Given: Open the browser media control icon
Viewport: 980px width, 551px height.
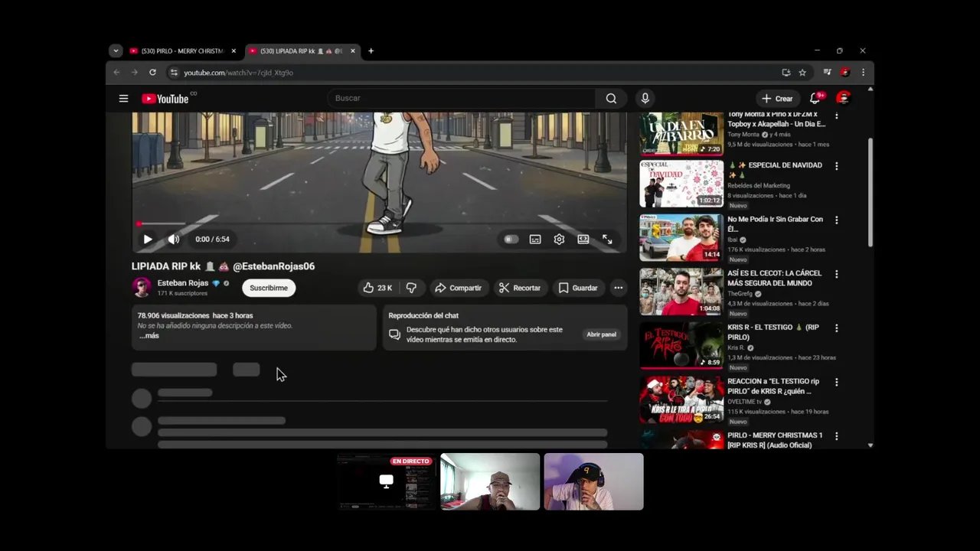Looking at the screenshot, I should click(827, 73).
